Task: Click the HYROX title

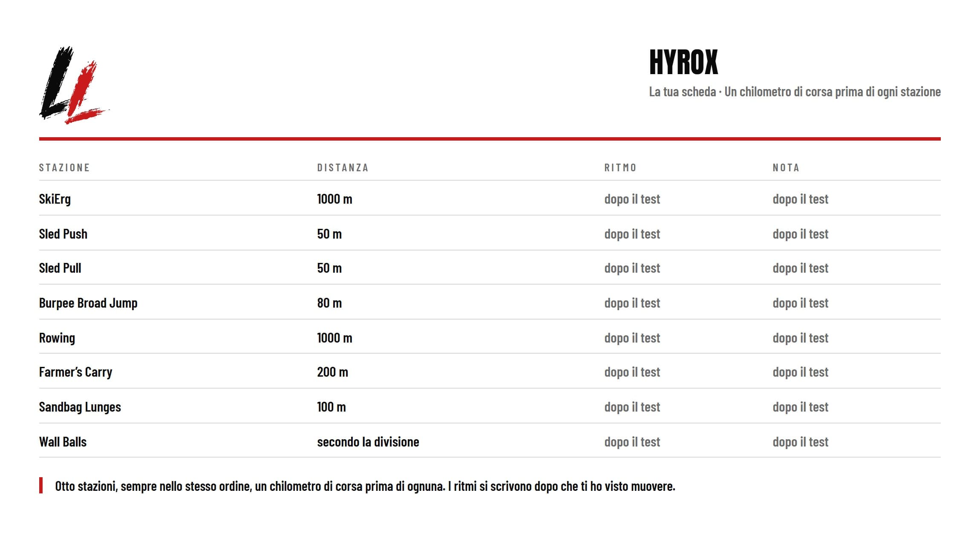Action: point(683,62)
